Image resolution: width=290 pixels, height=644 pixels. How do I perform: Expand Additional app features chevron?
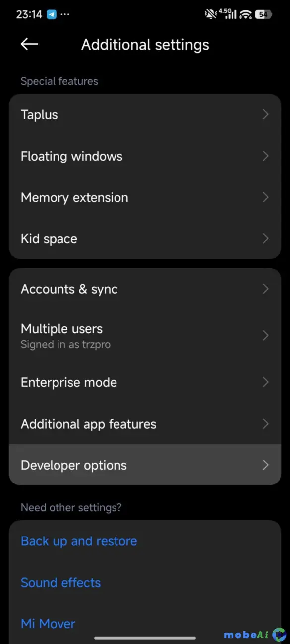(x=266, y=424)
